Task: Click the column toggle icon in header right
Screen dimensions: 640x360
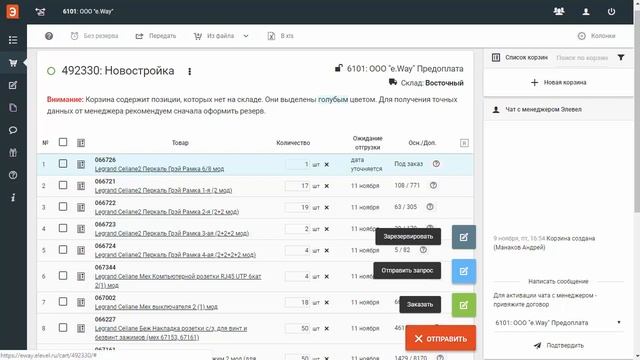Action: click(x=464, y=143)
